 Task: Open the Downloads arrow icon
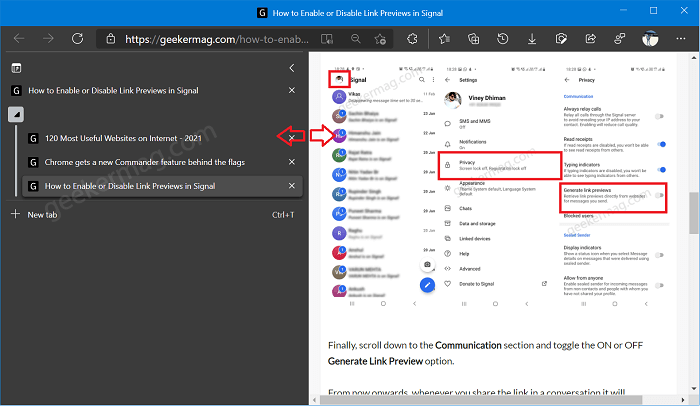coord(532,39)
